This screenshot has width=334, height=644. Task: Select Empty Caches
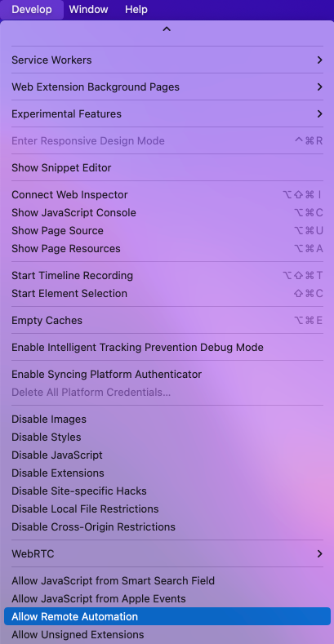tap(167, 320)
